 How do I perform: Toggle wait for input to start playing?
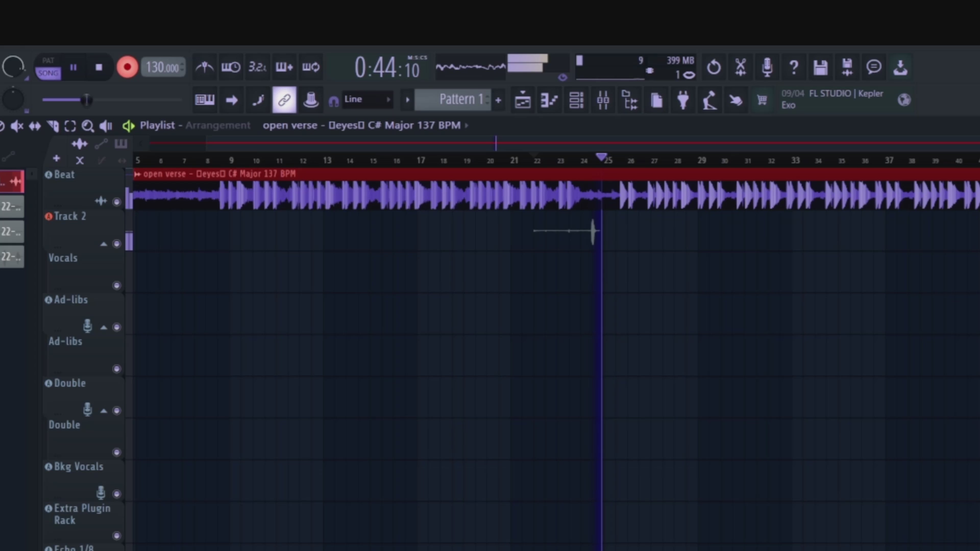tap(231, 67)
